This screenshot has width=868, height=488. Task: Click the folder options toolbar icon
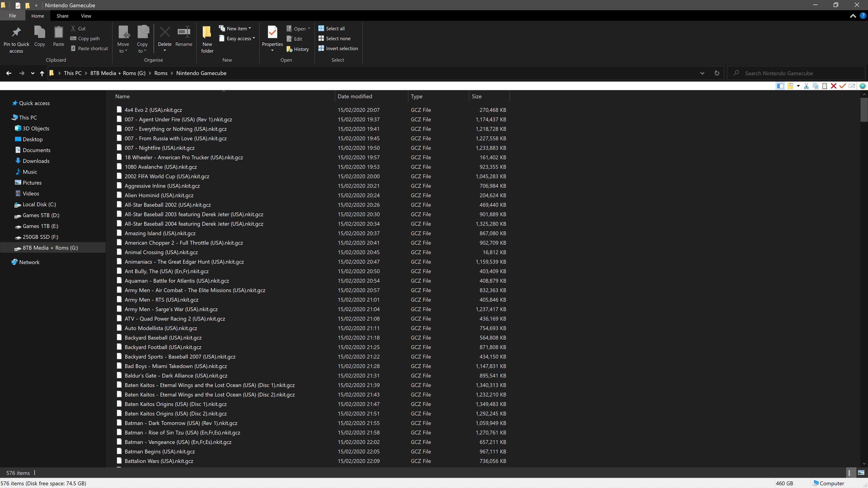[x=790, y=86]
